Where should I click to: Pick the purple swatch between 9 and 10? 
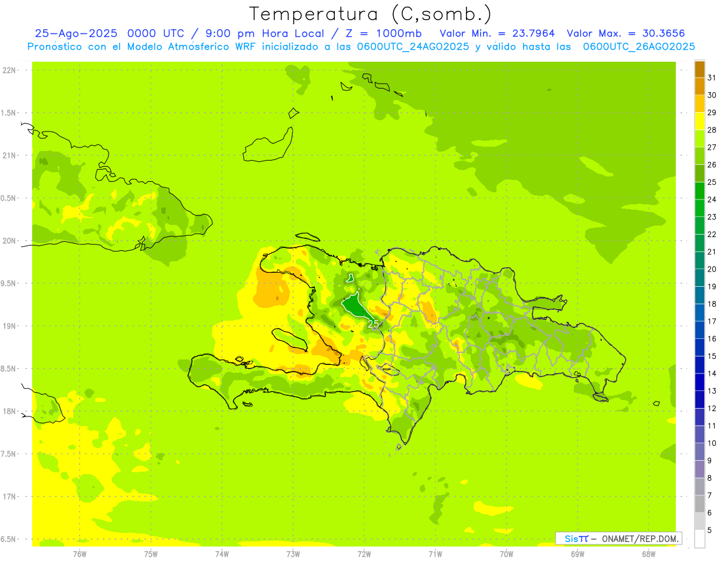pyautogui.click(x=699, y=452)
